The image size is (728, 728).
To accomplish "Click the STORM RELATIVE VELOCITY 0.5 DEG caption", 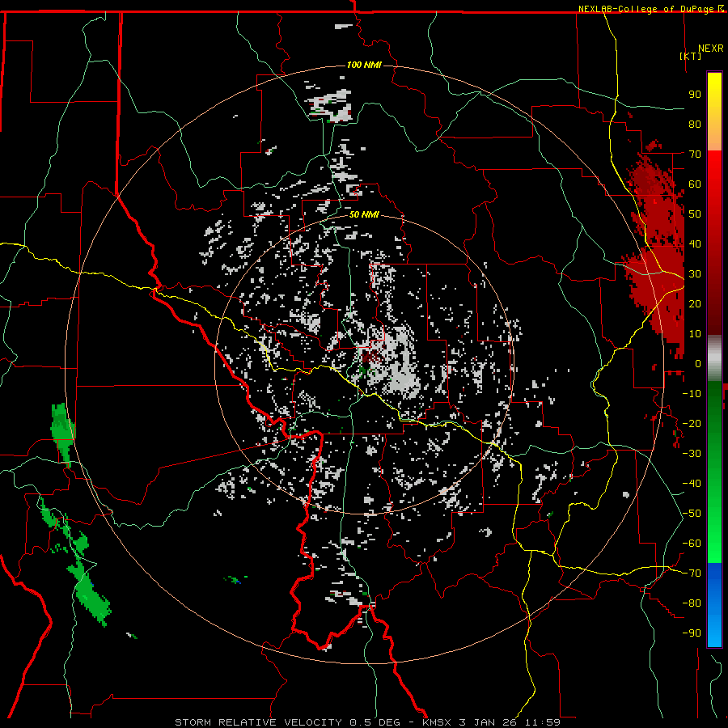I will click(x=287, y=722).
